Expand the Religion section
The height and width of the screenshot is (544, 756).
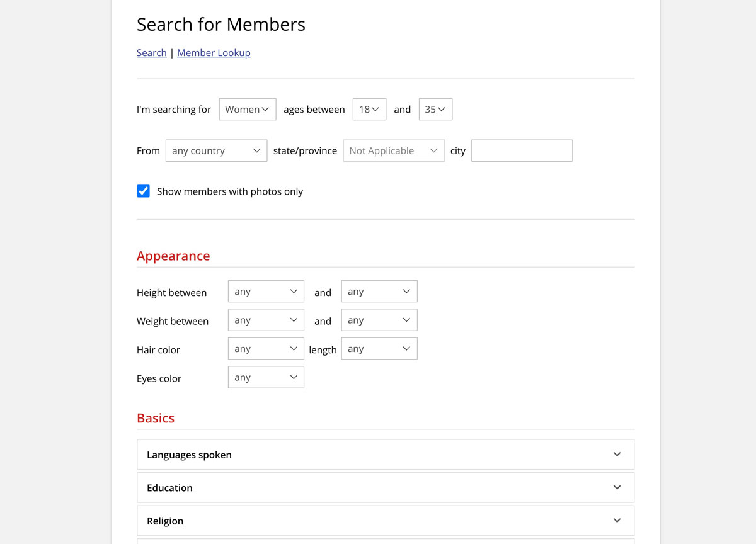385,521
